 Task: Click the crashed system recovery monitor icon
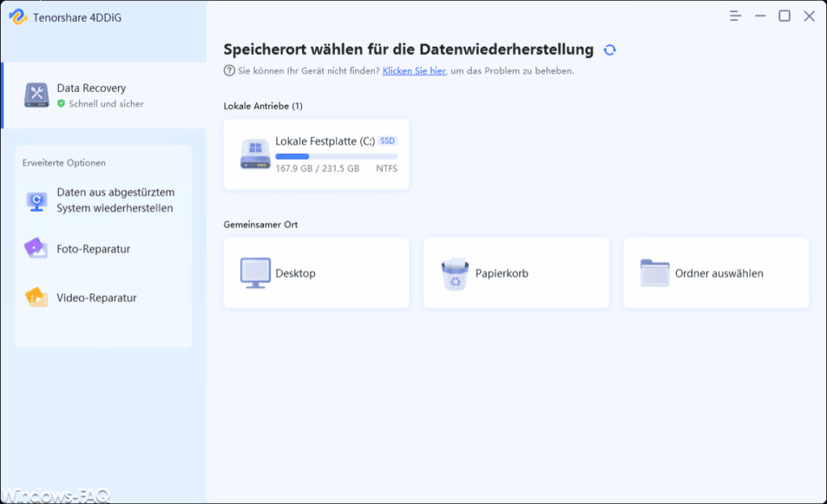coord(36,201)
